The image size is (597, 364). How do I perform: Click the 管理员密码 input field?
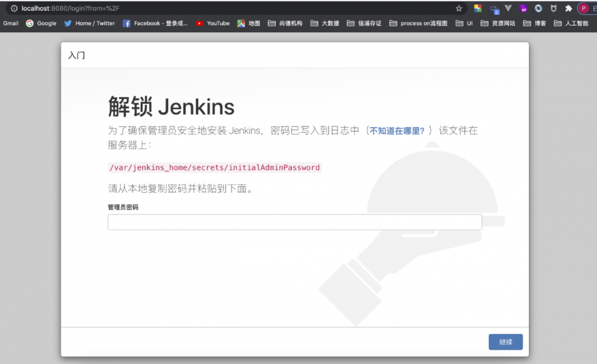coord(294,221)
